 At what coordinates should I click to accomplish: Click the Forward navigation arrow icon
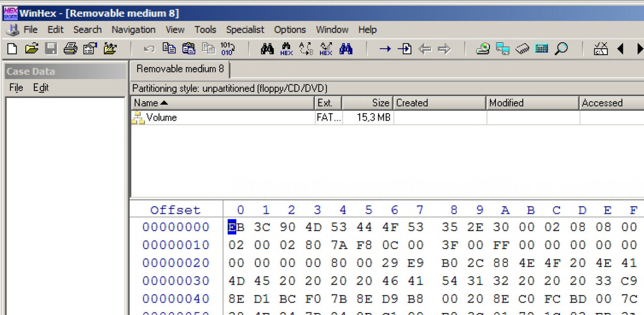point(444,49)
